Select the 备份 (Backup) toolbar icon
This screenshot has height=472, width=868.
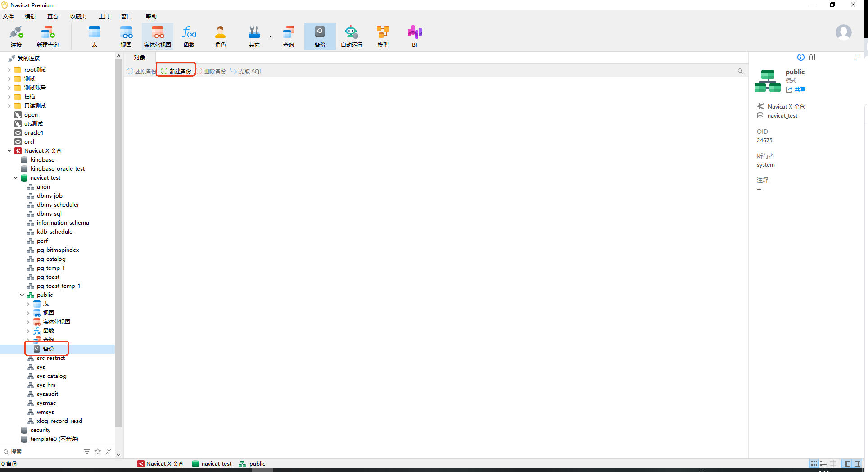click(x=320, y=36)
